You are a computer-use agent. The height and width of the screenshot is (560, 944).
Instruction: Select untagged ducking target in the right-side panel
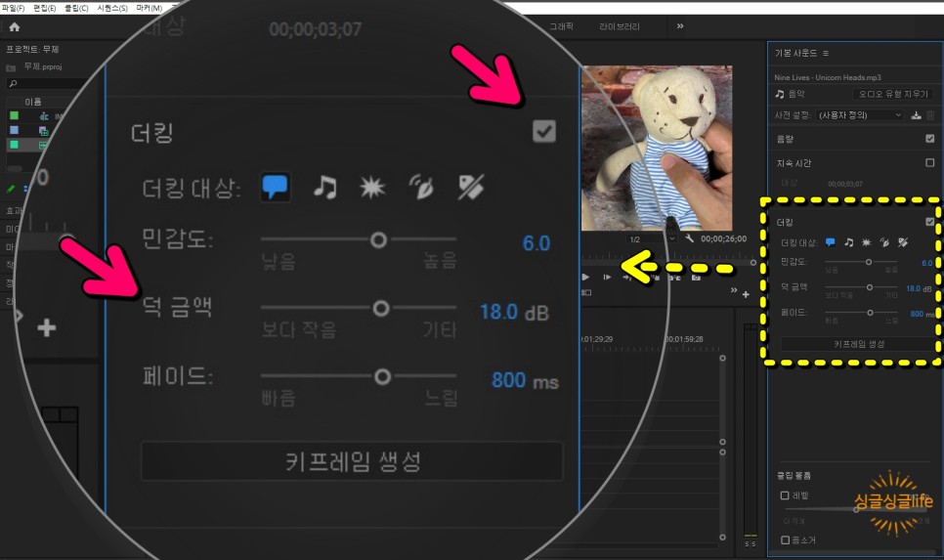(x=902, y=242)
